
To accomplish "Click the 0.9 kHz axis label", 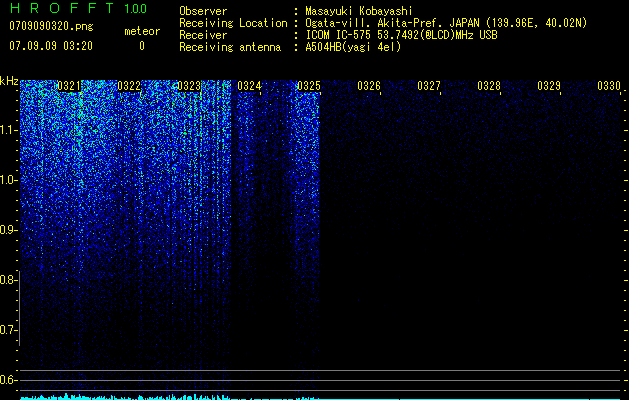I will click(x=9, y=230).
